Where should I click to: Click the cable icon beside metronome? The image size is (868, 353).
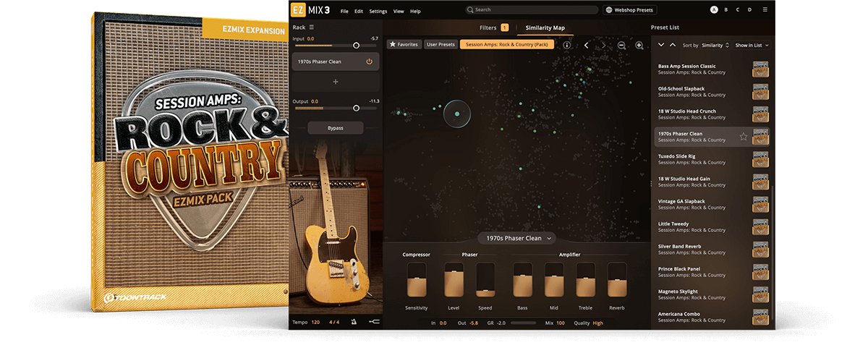373,322
